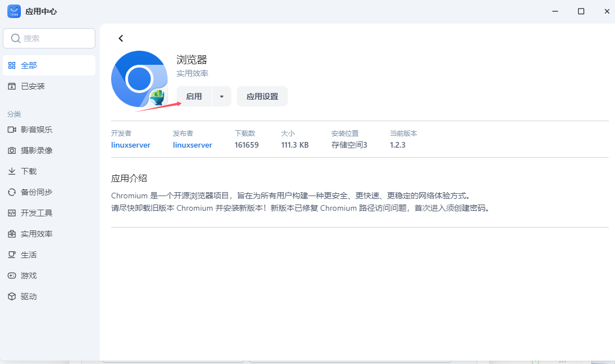
Task: Click the App Center store logo icon
Action: pos(14,11)
